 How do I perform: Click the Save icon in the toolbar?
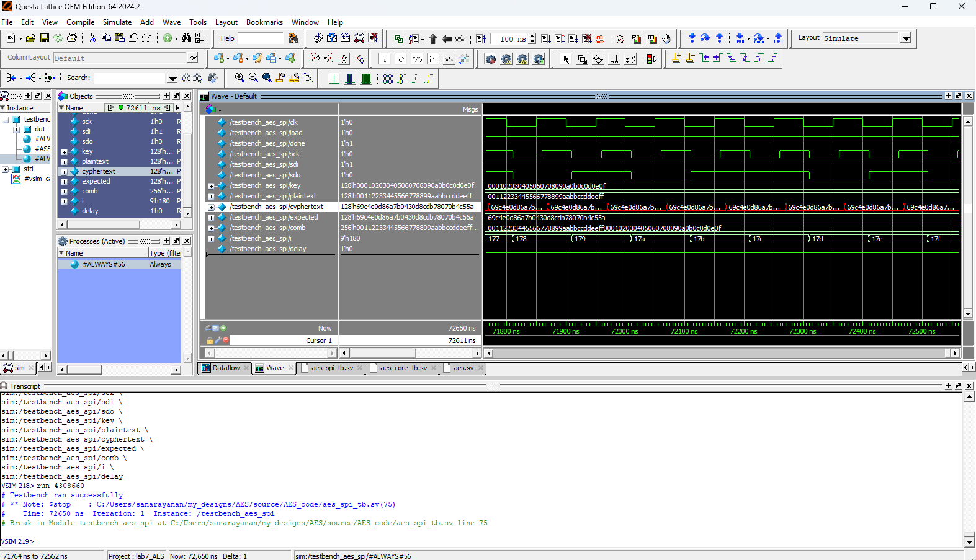[x=45, y=38]
